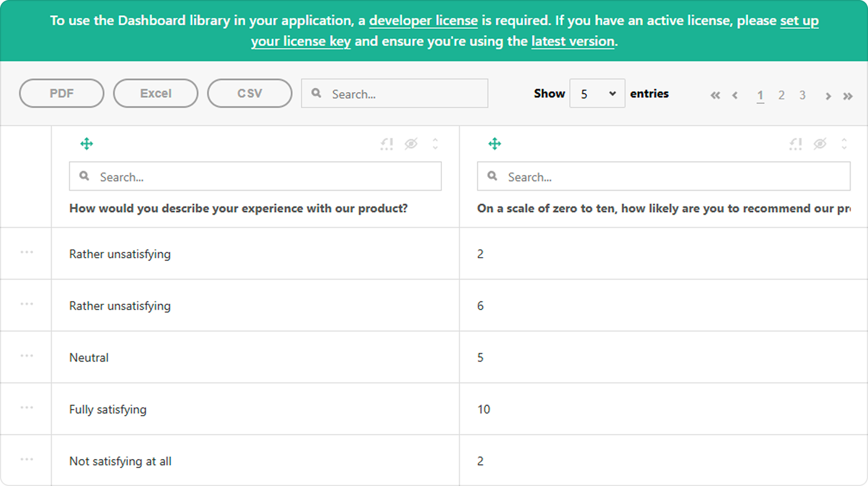Go to the first page via double-left arrow
This screenshot has width=868, height=486.
[715, 96]
